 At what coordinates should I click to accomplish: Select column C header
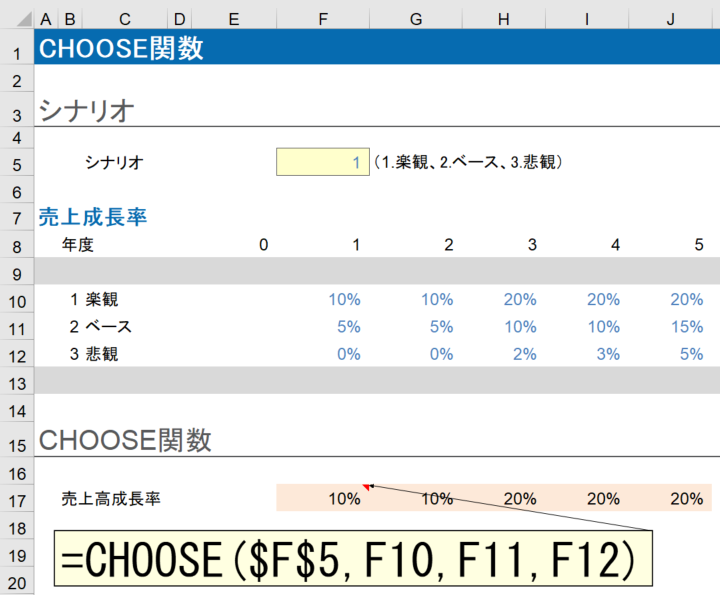tap(124, 19)
